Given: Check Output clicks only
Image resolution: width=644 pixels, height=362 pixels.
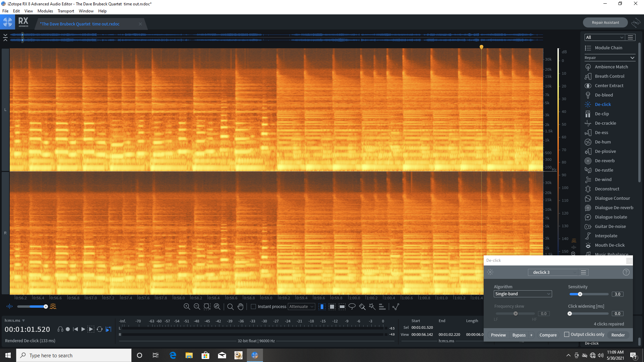Looking at the screenshot, I should pyautogui.click(x=567, y=334).
